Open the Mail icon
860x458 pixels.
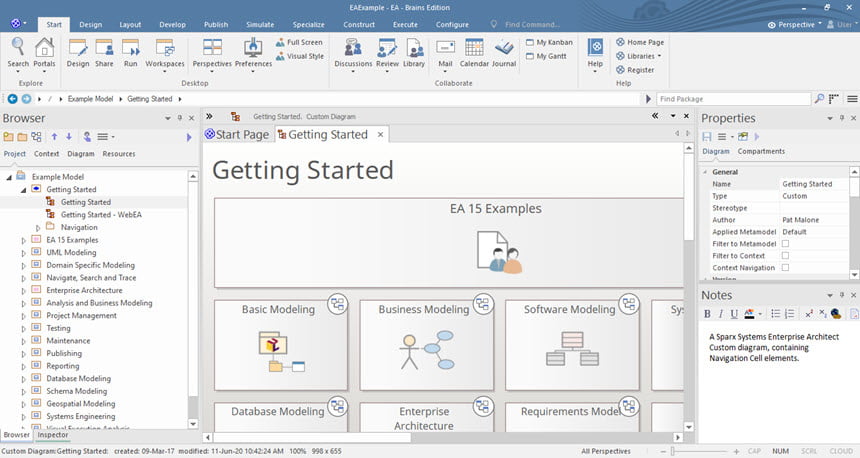(445, 53)
